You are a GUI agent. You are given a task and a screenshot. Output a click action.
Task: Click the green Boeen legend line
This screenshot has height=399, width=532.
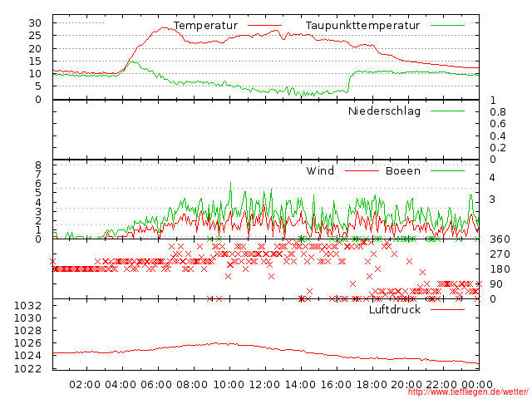447,170
